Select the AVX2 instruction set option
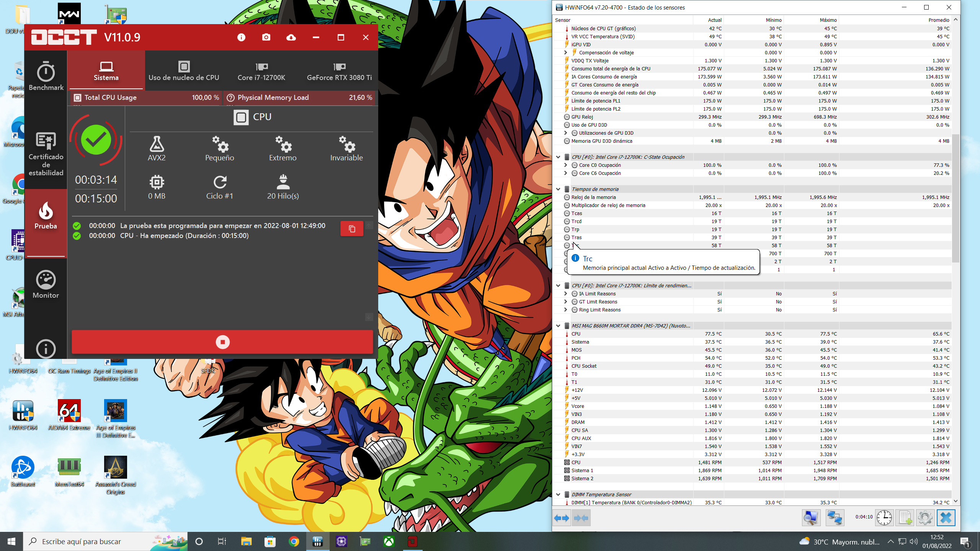 pyautogui.click(x=157, y=148)
